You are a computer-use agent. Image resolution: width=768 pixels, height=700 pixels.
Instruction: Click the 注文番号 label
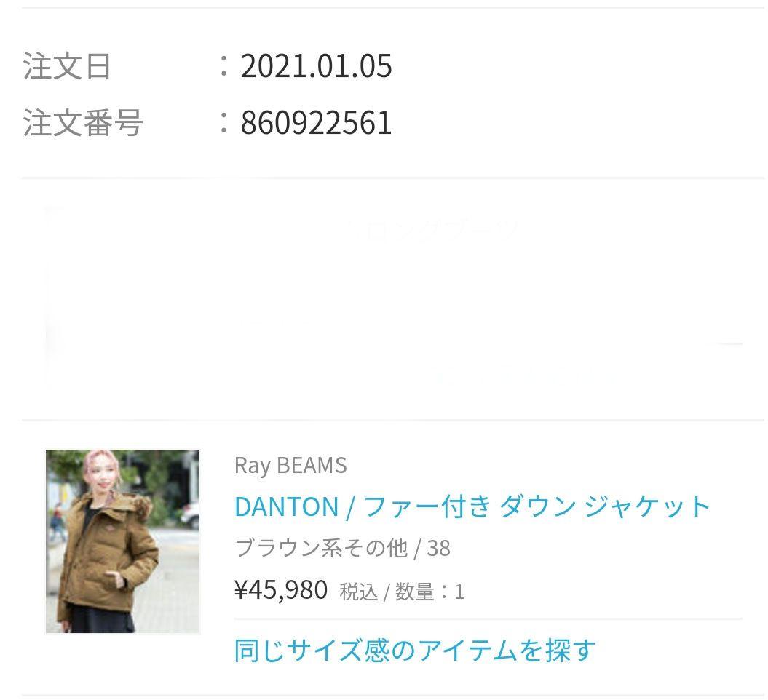(83, 122)
